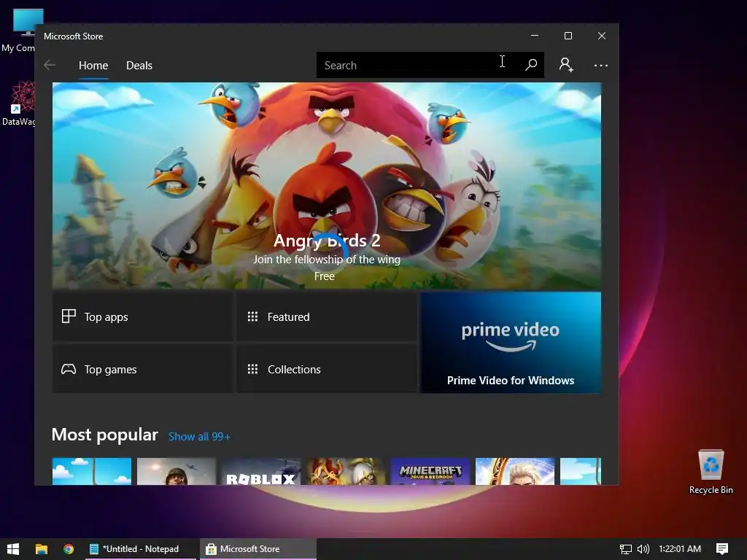The height and width of the screenshot is (560, 747).
Task: Click the Featured dots grid icon
Action: click(x=252, y=316)
